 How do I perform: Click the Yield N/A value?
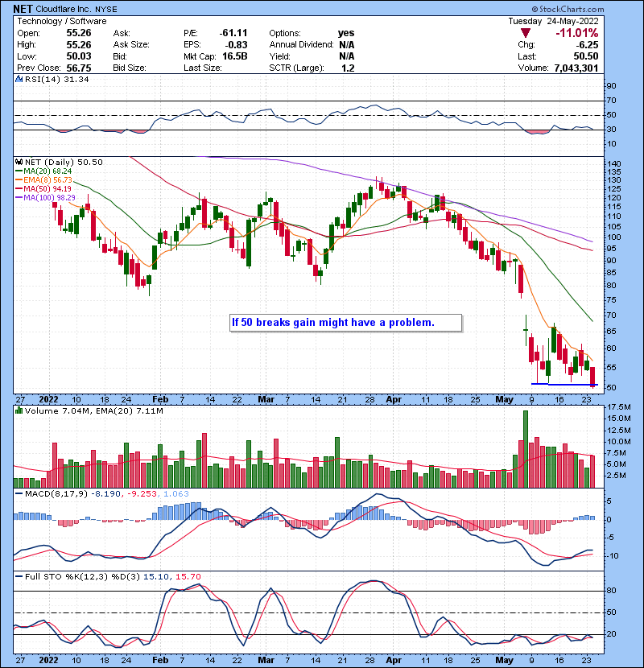click(x=347, y=56)
